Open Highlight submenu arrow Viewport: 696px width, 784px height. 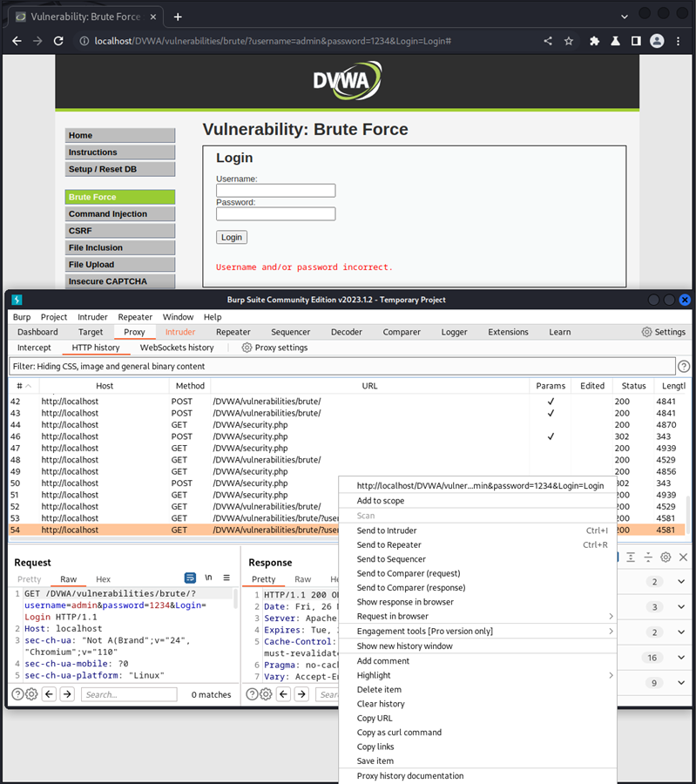[x=611, y=675]
